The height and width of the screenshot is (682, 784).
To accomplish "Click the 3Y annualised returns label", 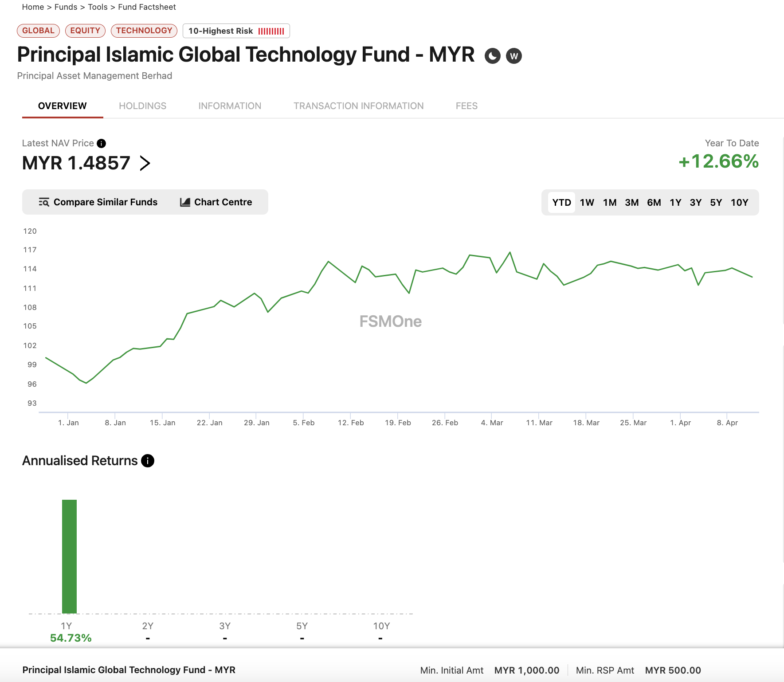I will tap(225, 626).
